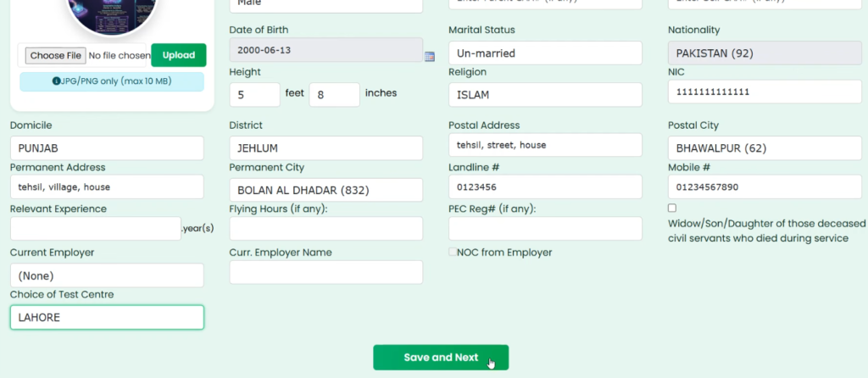868x378 pixels.
Task: Open the Domicile dropdown set to PUNJAB
Action: point(107,148)
